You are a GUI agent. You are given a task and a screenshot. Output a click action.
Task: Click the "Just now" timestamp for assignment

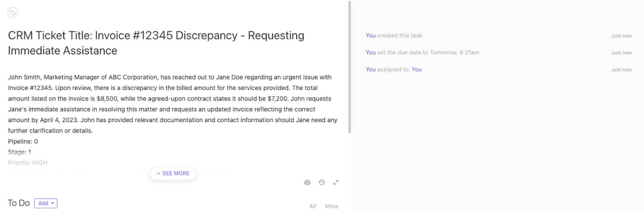(621, 70)
